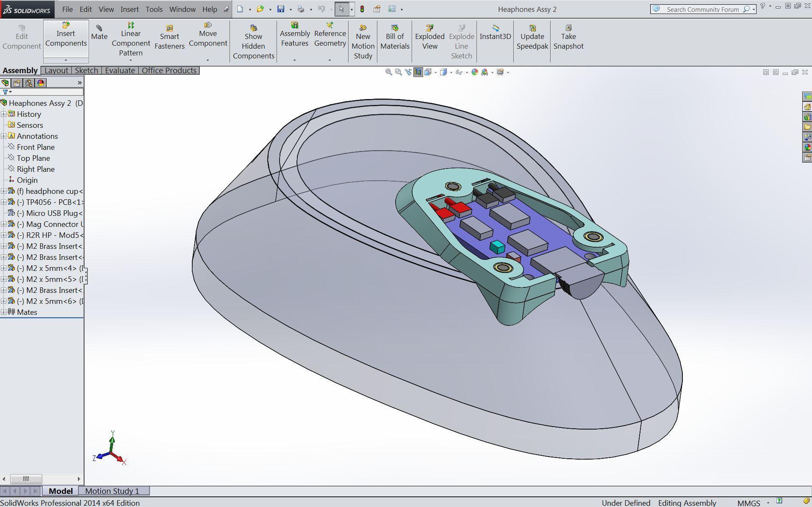Screen dimensions: 812x507
Task: Click Update Speedpak
Action: [532, 37]
